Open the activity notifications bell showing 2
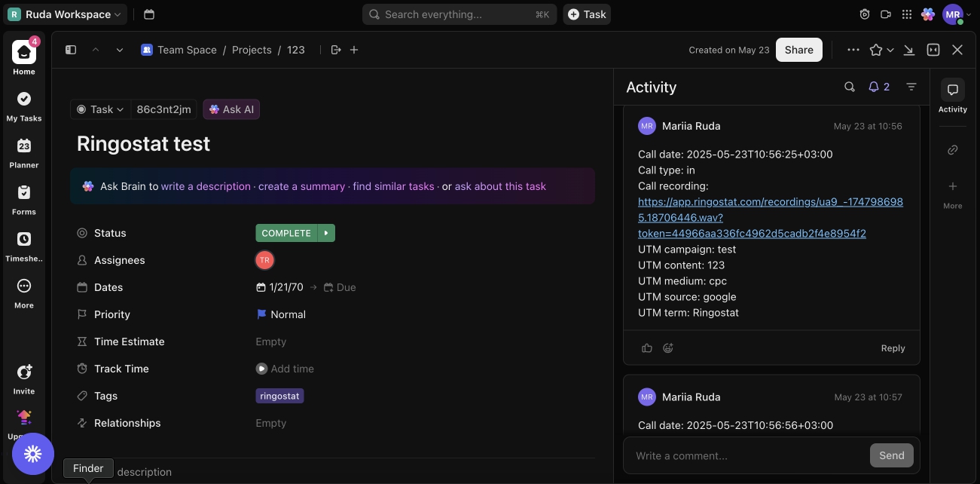Screen dimensions: 980x484 [x=879, y=87]
